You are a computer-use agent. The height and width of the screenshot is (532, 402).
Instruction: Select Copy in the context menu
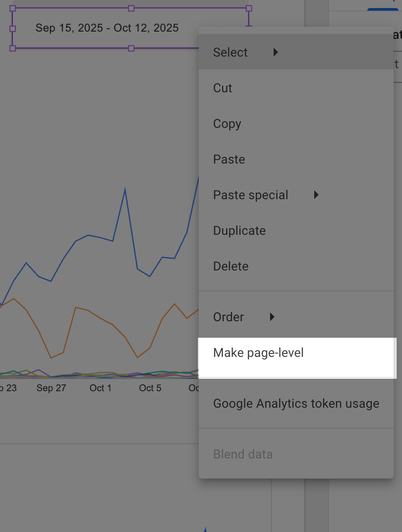(227, 123)
